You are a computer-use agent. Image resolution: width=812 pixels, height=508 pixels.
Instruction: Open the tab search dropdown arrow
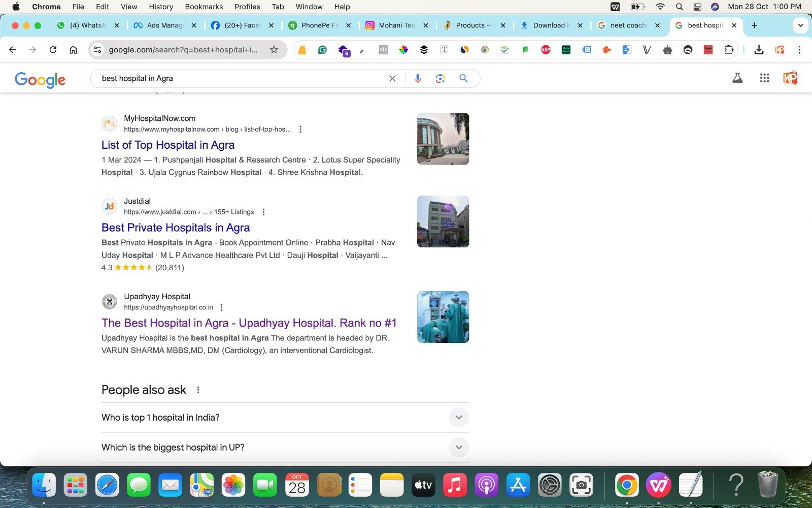tap(800, 25)
